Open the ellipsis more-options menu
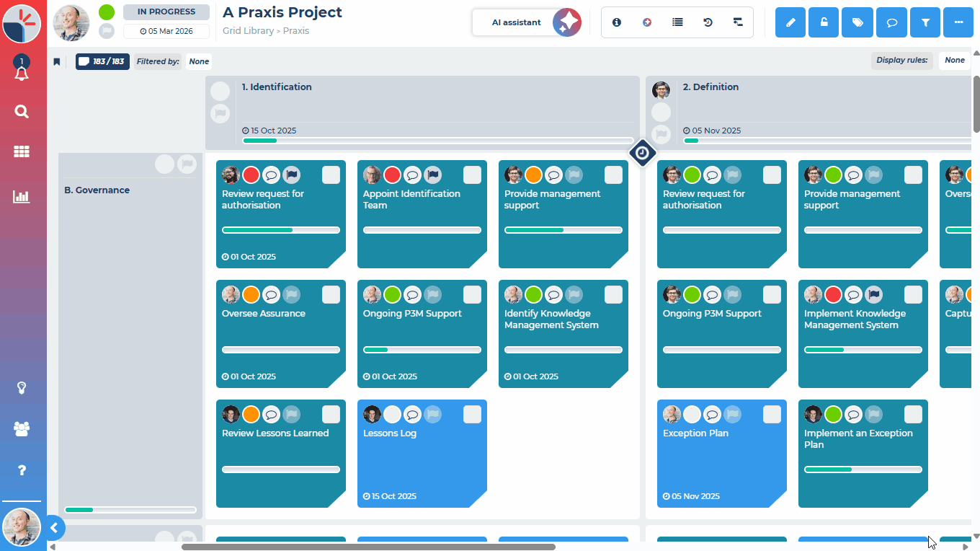The width and height of the screenshot is (980, 551). [958, 22]
